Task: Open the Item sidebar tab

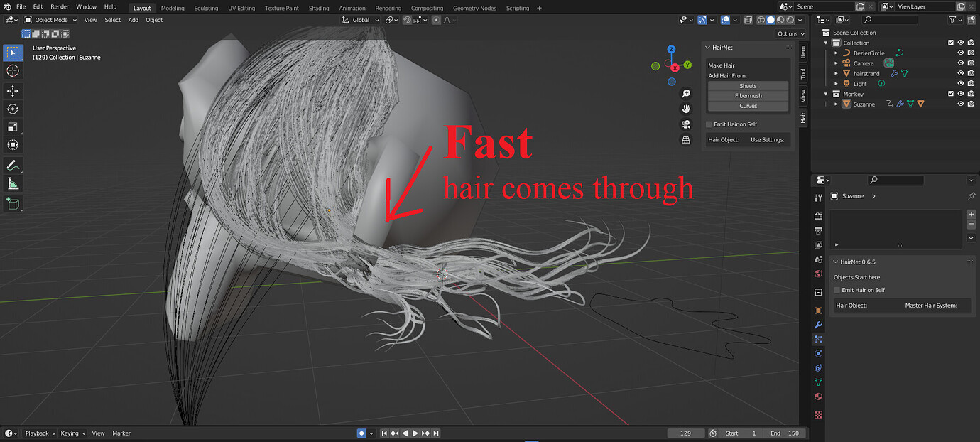Action: tap(803, 52)
